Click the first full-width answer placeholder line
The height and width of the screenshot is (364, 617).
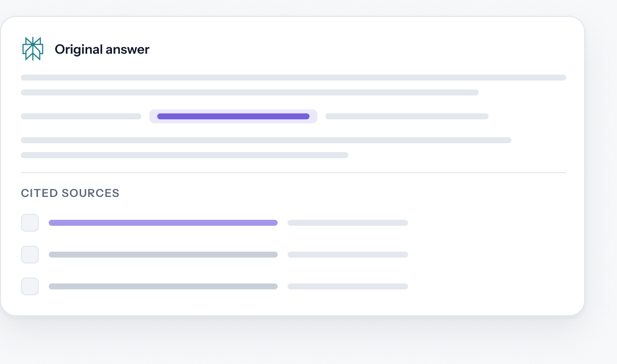tap(294, 78)
